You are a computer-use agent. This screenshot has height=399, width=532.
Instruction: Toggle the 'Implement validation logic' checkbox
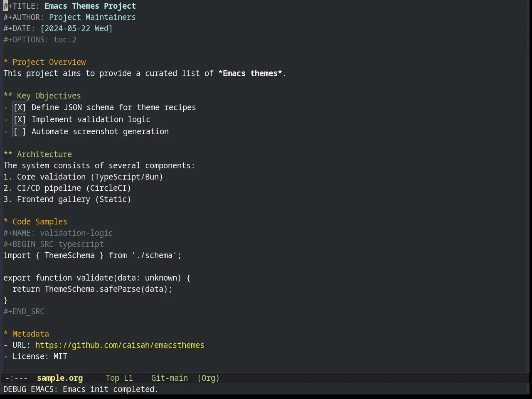(20, 120)
